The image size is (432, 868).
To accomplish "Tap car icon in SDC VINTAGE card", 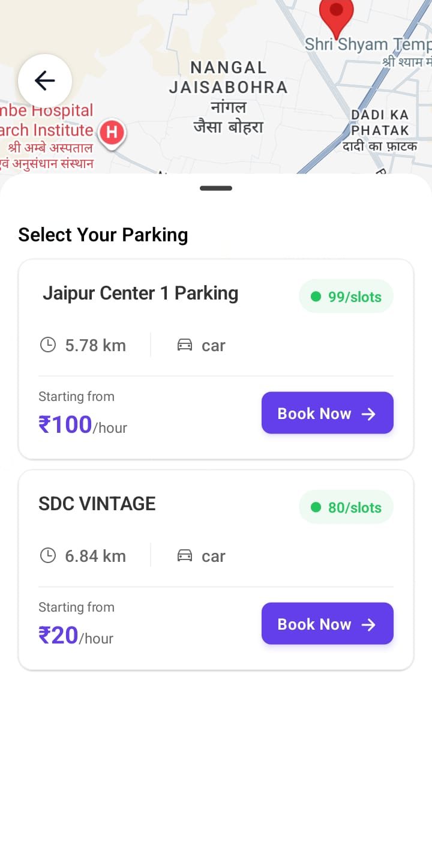I will coord(185,556).
